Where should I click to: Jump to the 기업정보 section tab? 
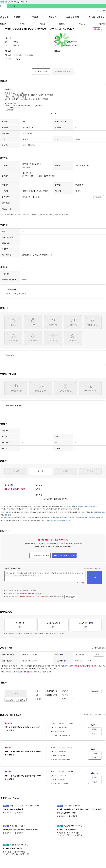click(102, 24)
